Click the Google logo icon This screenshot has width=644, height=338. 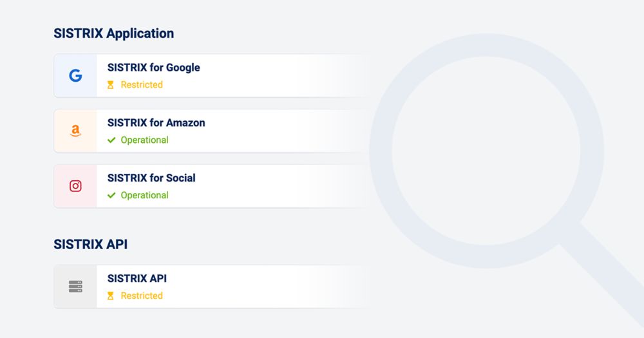(75, 76)
